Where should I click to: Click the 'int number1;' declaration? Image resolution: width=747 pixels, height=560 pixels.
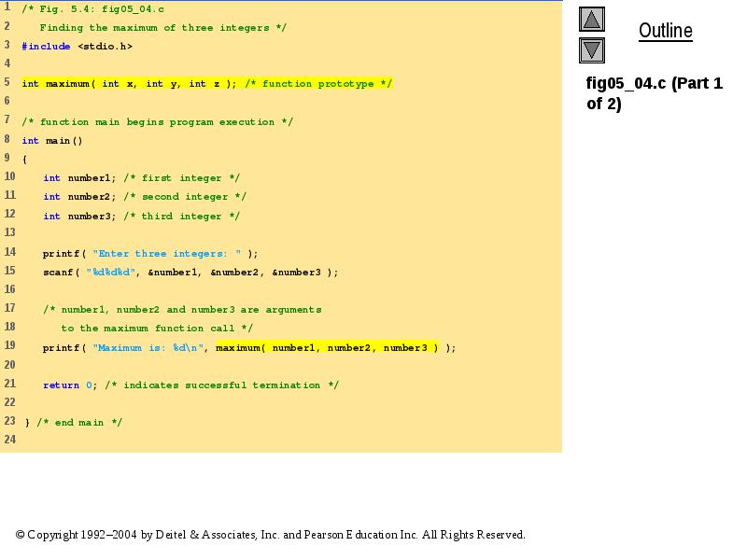pyautogui.click(x=79, y=178)
